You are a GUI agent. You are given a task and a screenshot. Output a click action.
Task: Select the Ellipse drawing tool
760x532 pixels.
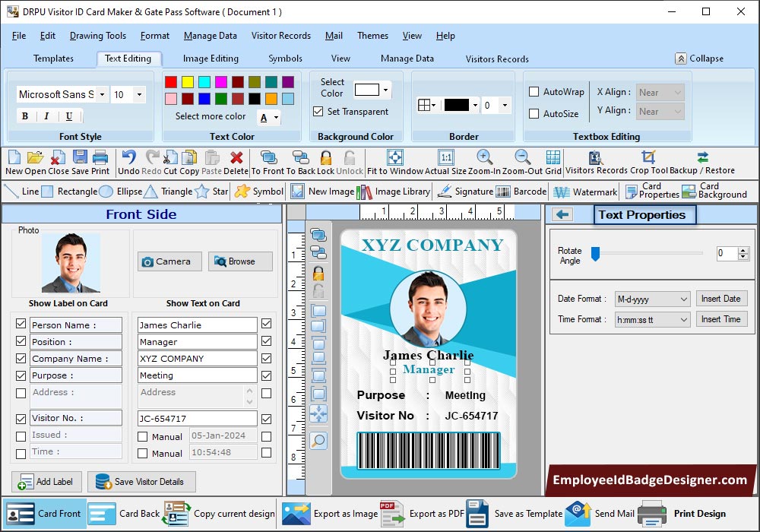121,192
